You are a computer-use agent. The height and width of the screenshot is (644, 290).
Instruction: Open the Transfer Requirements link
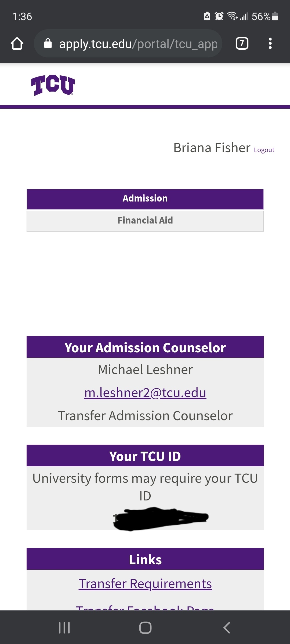click(x=145, y=584)
